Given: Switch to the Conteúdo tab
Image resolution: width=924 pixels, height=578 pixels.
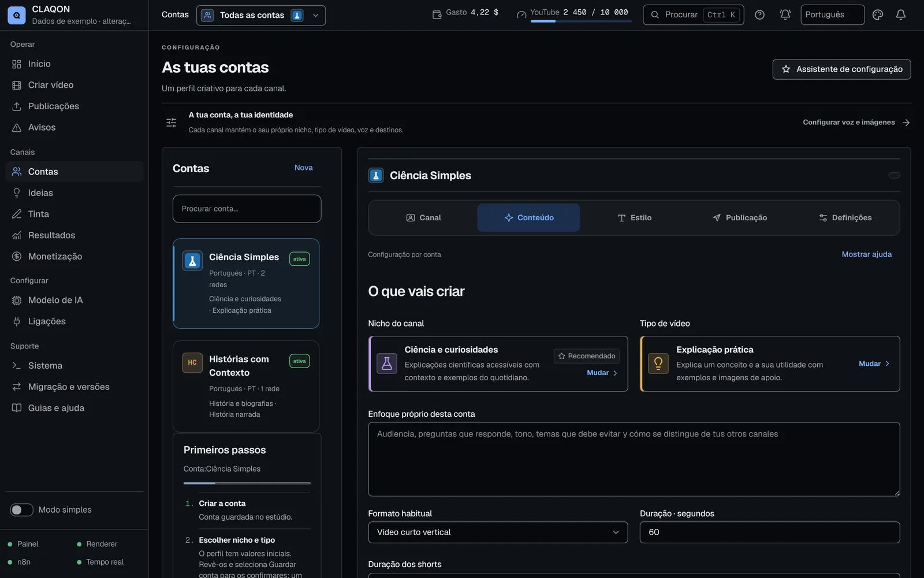Looking at the screenshot, I should click(528, 218).
